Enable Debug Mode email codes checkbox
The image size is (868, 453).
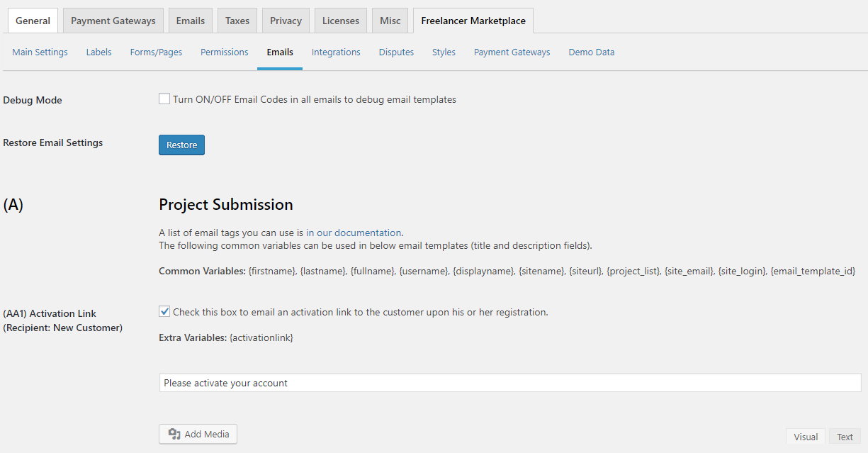tap(164, 99)
